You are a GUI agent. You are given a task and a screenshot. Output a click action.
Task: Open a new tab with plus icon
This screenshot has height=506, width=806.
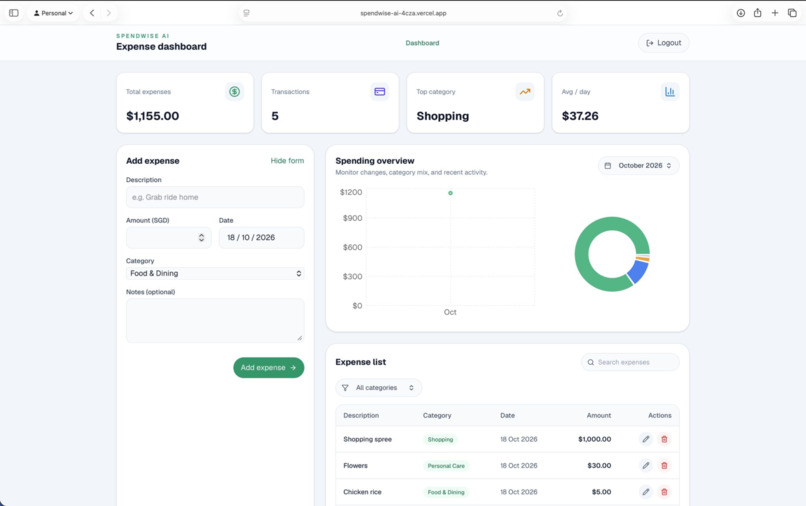775,13
